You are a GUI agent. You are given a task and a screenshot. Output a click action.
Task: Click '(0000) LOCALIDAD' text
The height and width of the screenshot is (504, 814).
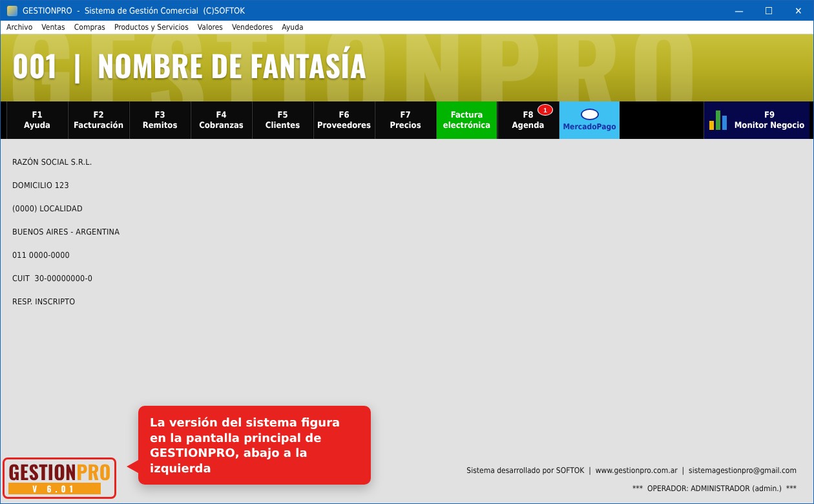tap(47, 209)
